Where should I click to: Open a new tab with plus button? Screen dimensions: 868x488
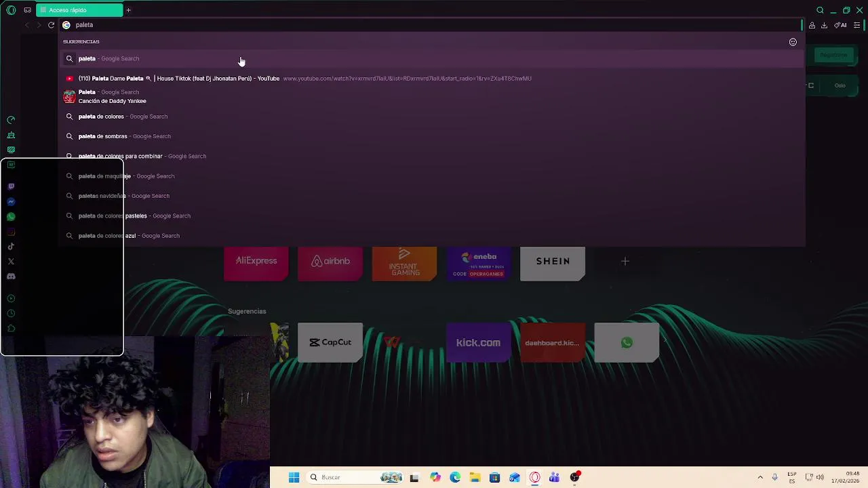tap(128, 10)
